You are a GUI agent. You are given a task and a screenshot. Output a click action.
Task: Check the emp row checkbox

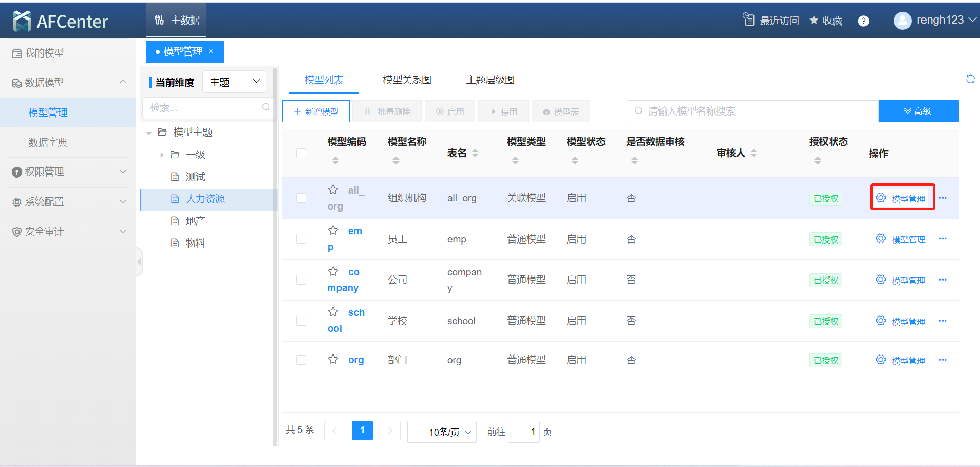click(301, 238)
